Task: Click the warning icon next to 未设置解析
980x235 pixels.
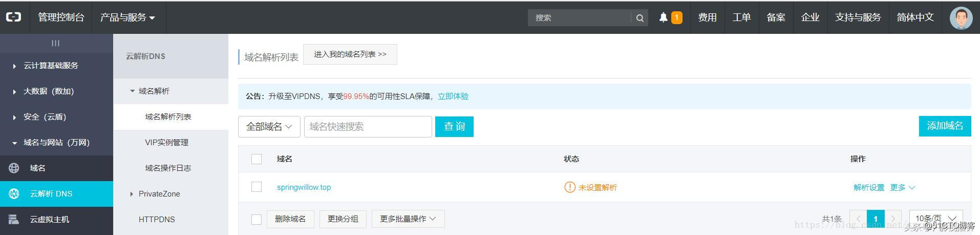Action: point(569,187)
